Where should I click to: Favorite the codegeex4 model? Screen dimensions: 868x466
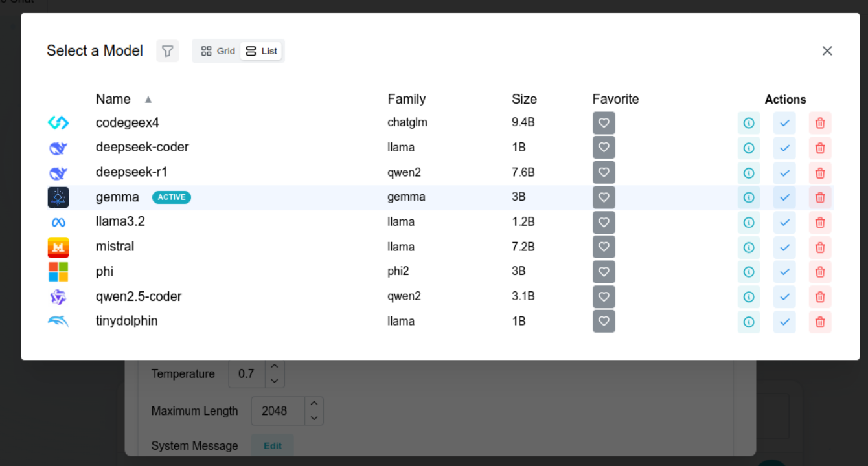coord(604,123)
